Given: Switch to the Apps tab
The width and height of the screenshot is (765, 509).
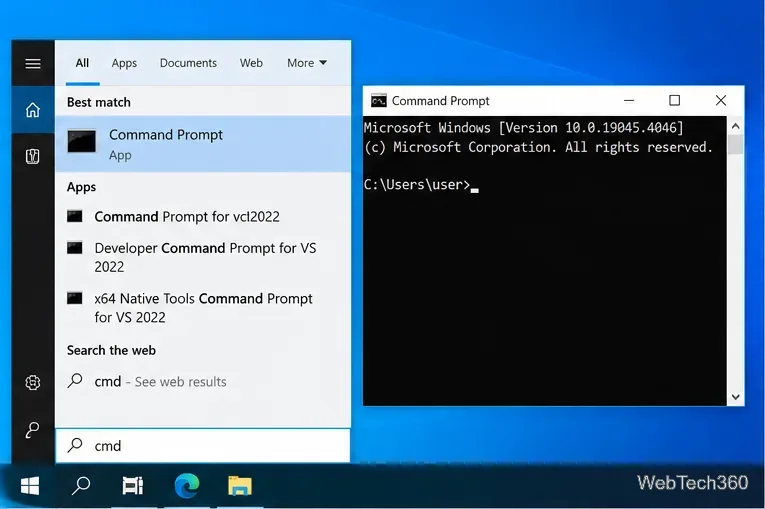Looking at the screenshot, I should pyautogui.click(x=124, y=63).
